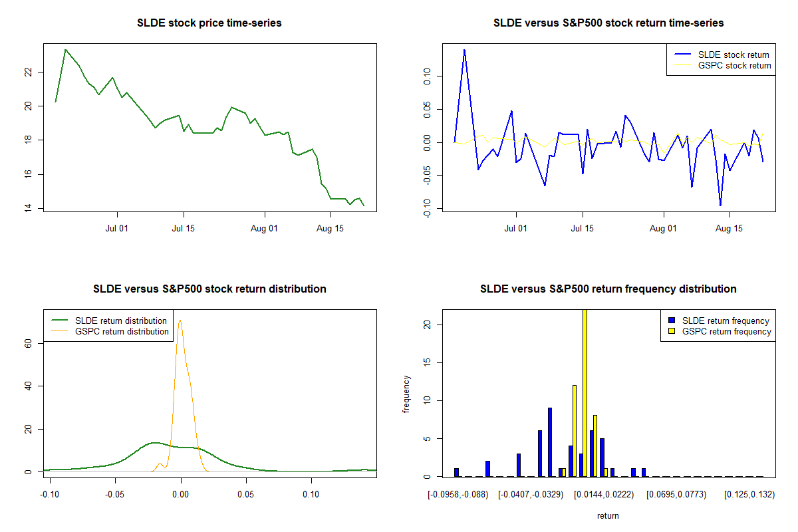The image size is (798, 532).
Task: Click the blue SLDE return frequency legend swatch
Action: pyautogui.click(x=672, y=321)
